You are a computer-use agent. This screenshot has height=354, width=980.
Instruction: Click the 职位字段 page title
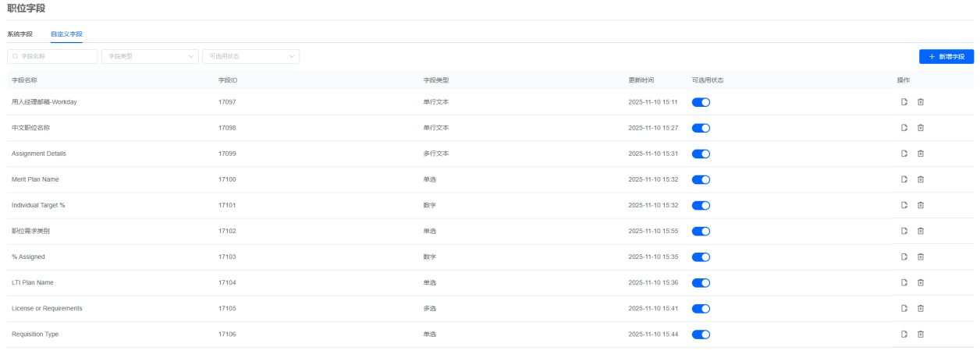tap(26, 8)
